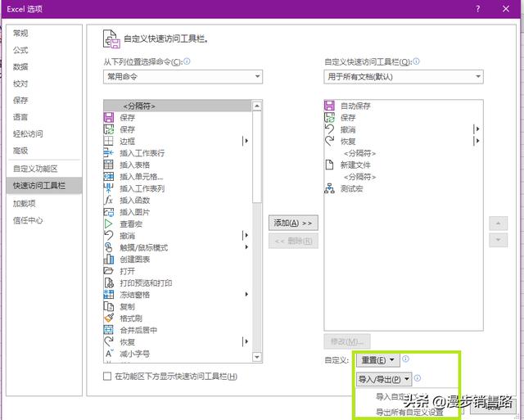
Task: Click the 添加(A) >> button
Action: pos(293,223)
